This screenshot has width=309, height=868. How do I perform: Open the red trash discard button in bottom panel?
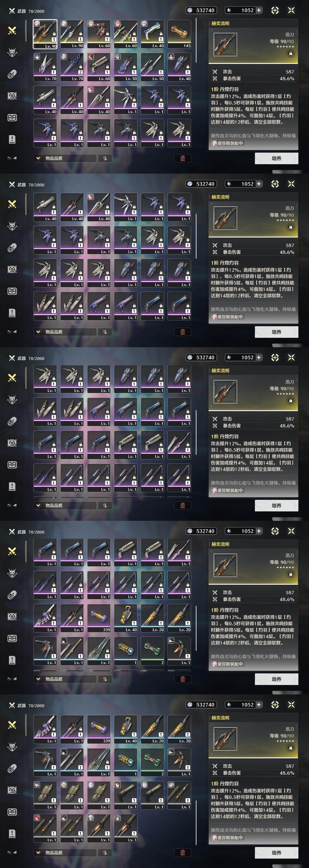coord(183,853)
